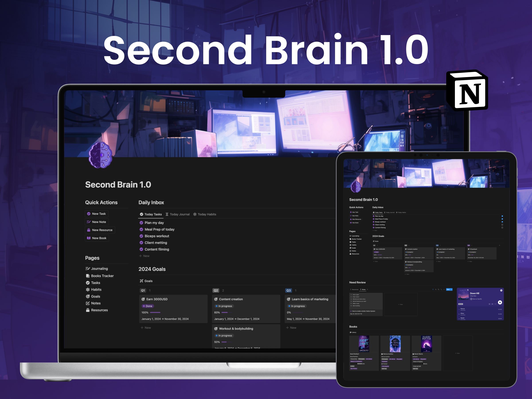Click the Goals target icon in laptop Pages list
The width and height of the screenshot is (532, 399).
pos(88,297)
